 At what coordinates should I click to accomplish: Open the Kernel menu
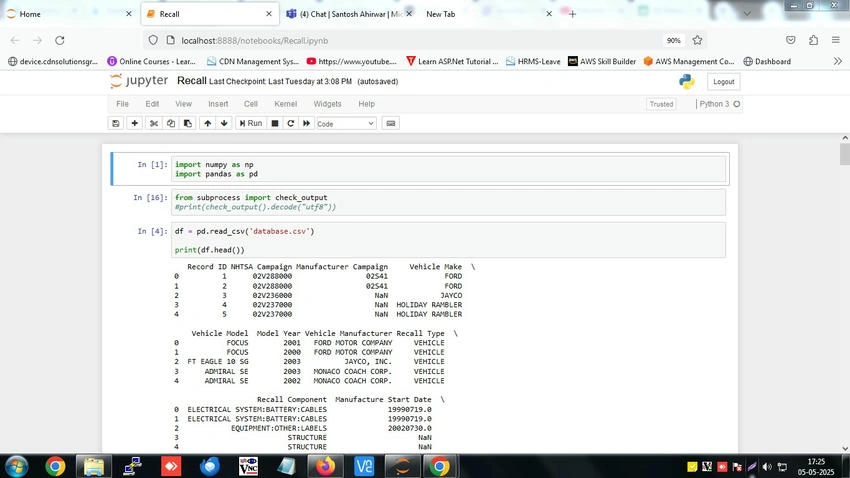click(x=286, y=104)
